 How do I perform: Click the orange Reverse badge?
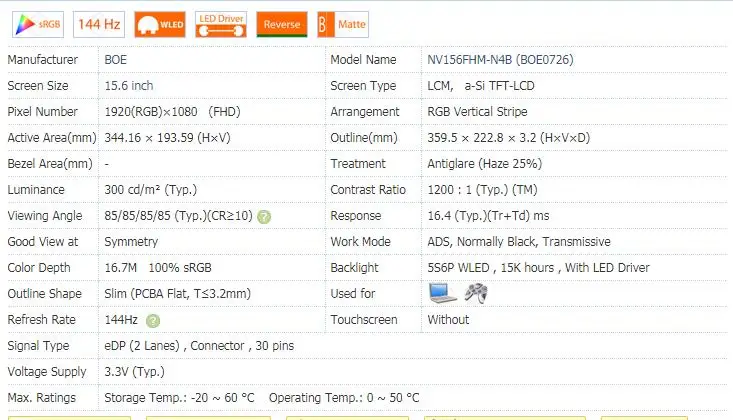[281, 24]
